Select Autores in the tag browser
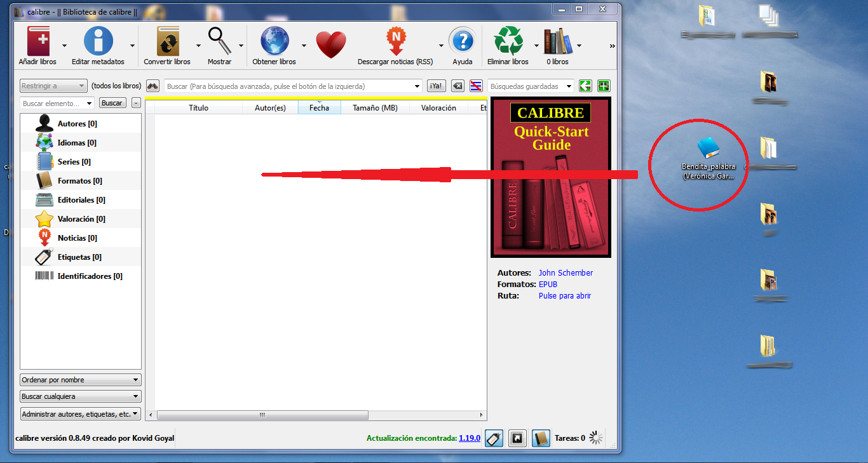 point(77,124)
